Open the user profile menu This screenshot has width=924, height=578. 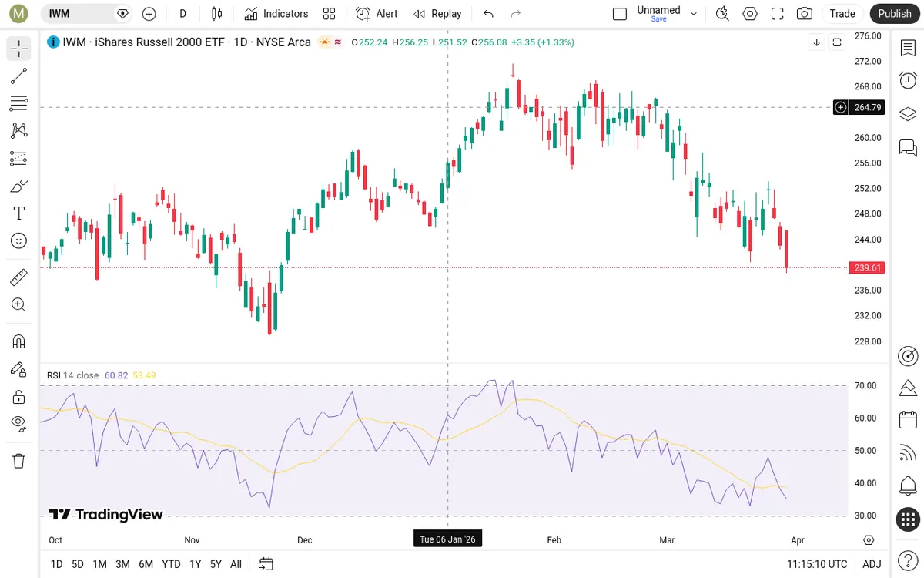(18, 14)
